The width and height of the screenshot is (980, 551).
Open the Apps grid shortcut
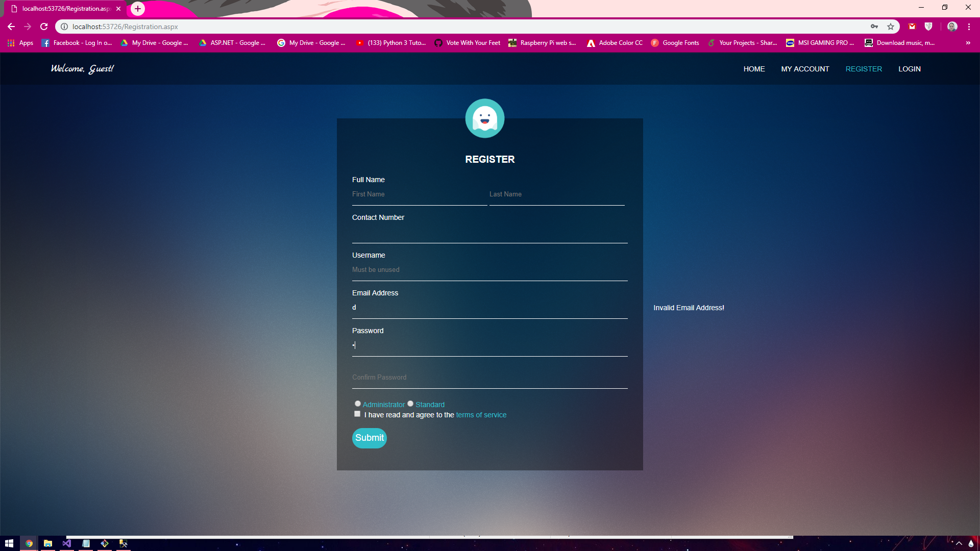(20, 43)
